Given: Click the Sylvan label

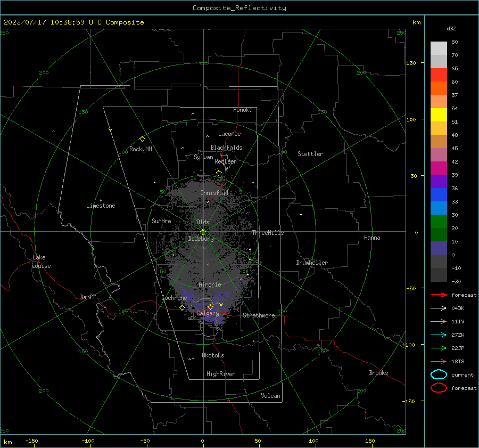Looking at the screenshot, I should pos(203,157).
